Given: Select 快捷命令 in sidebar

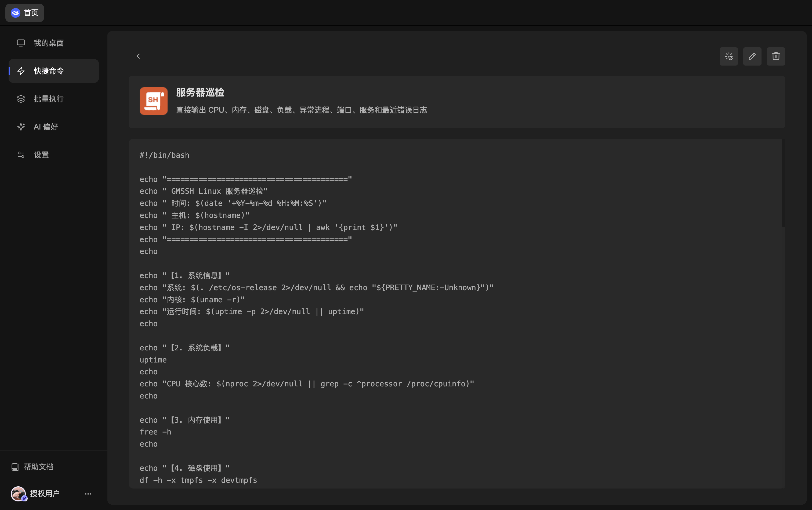Looking at the screenshot, I should click(x=54, y=71).
